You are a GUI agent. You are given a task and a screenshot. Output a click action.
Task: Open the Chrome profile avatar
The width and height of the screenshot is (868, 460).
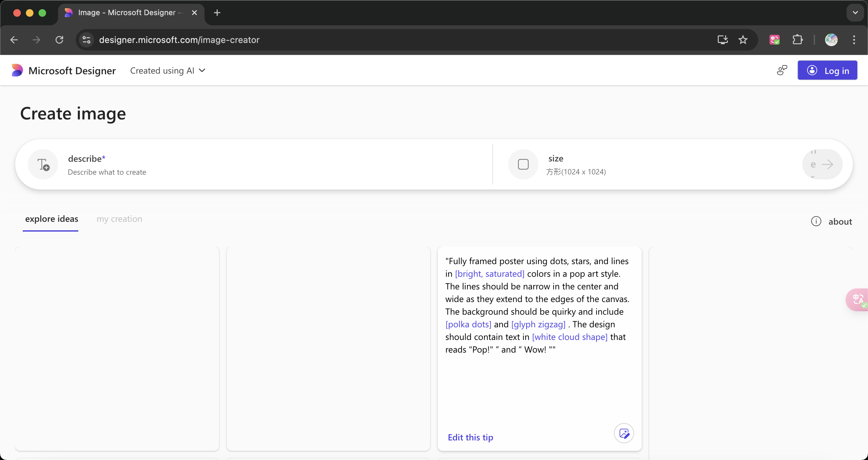[831, 40]
